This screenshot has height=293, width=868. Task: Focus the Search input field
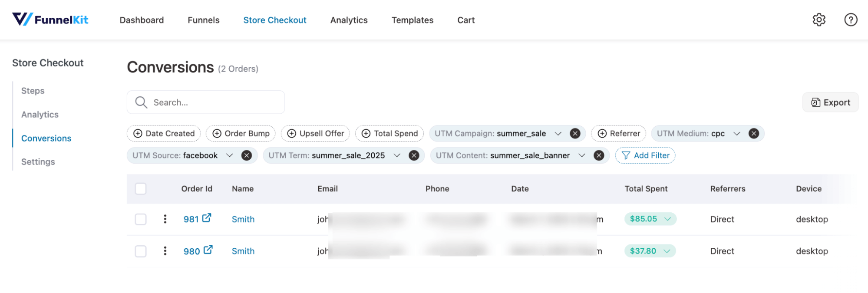(x=206, y=102)
